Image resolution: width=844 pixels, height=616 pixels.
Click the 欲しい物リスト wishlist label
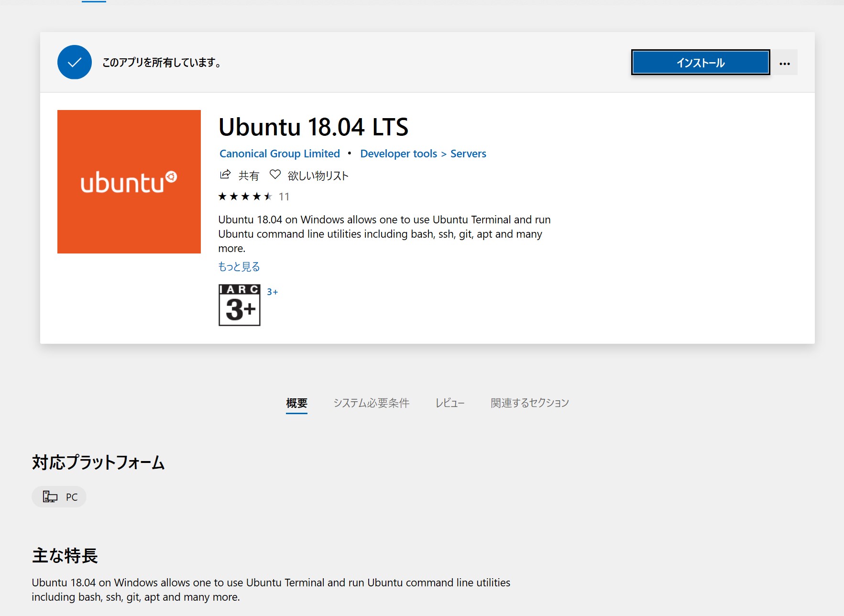(318, 176)
